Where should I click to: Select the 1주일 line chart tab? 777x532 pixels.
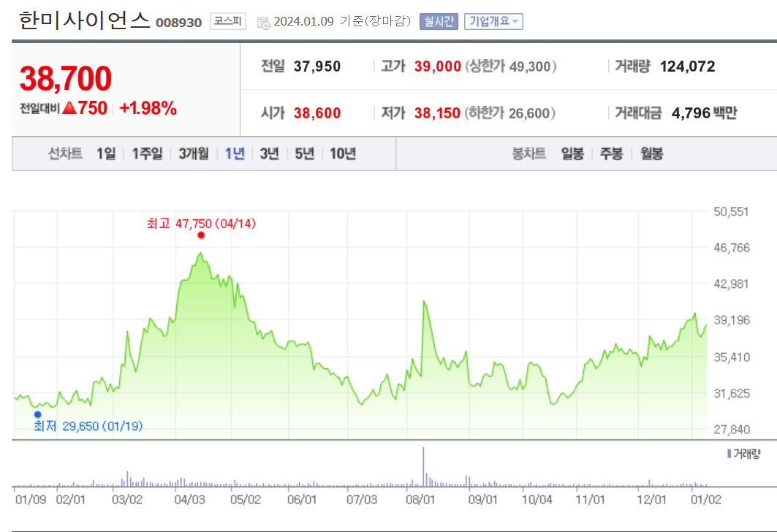pyautogui.click(x=147, y=153)
